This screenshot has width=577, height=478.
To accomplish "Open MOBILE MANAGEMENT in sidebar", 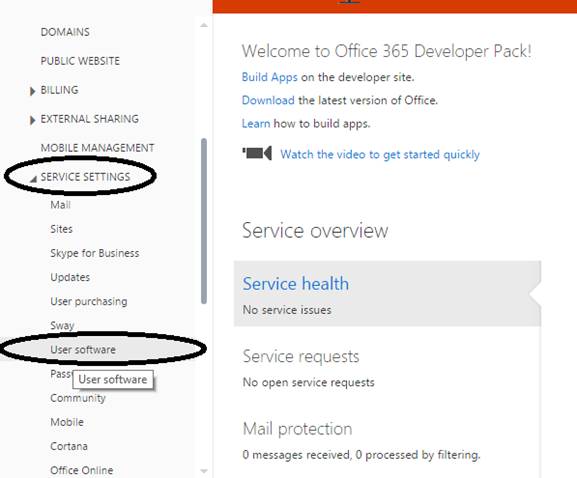I will point(97,148).
